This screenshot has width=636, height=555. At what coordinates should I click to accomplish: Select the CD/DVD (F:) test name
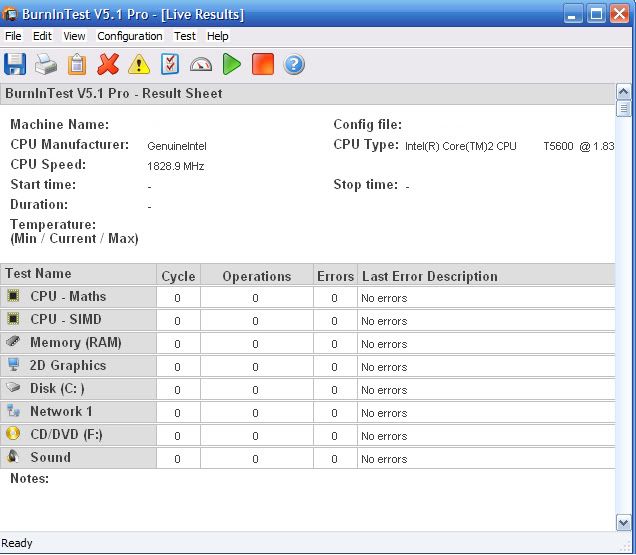pos(67,435)
